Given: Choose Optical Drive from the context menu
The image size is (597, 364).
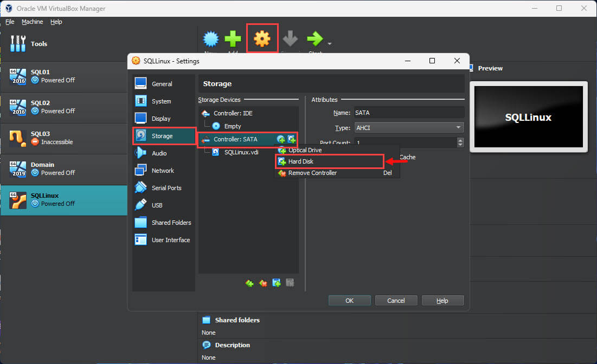Looking at the screenshot, I should (337, 150).
